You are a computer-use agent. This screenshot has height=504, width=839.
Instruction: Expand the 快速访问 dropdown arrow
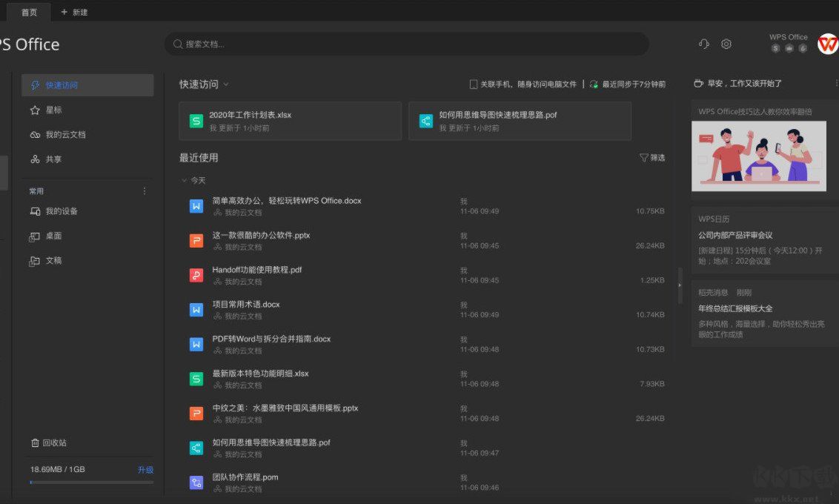[228, 84]
